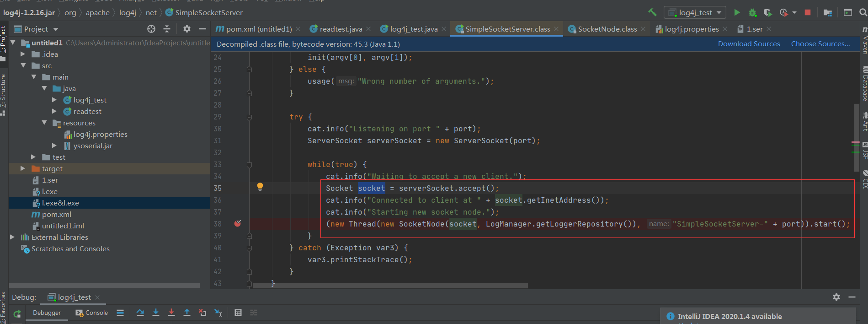Collapse all in Project panel

click(167, 29)
